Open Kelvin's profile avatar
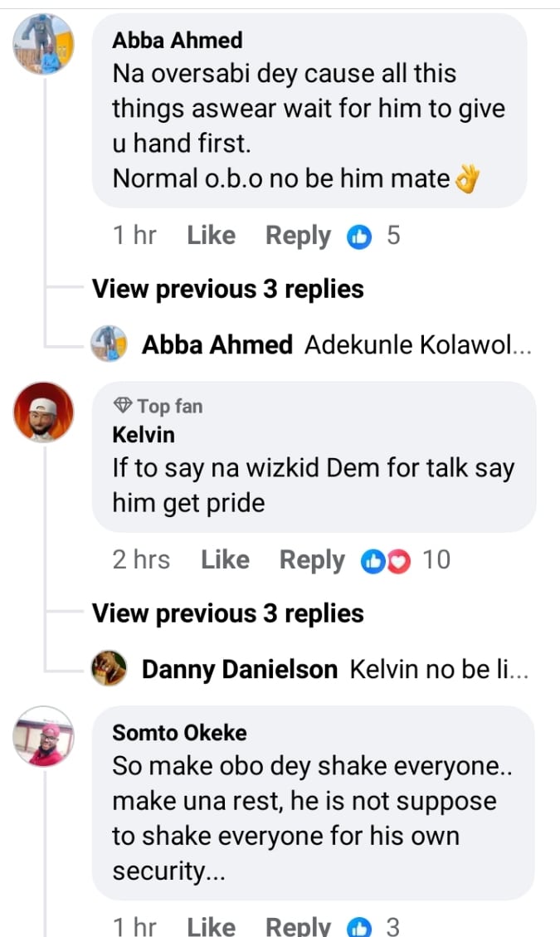The width and height of the screenshot is (560, 937). pos(45,414)
